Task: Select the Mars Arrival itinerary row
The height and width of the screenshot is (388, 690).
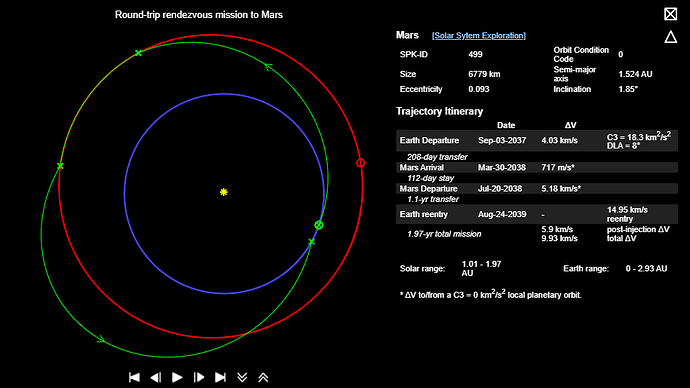Action: (537, 168)
